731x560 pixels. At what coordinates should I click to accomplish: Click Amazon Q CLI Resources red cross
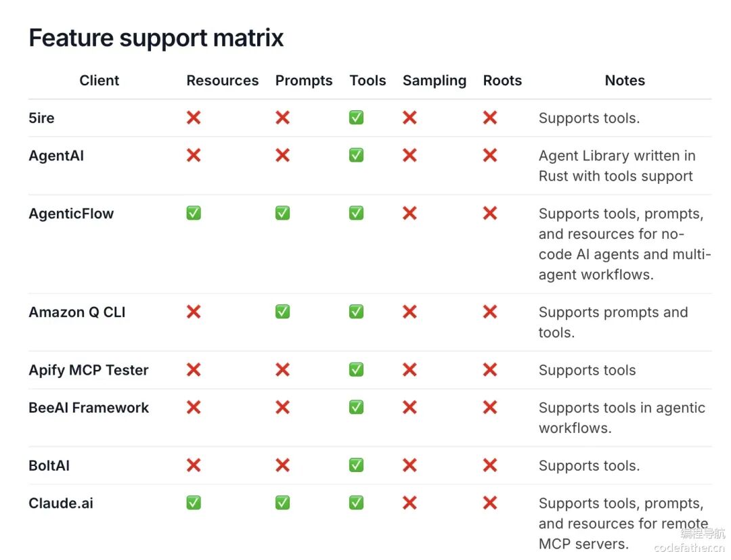[x=194, y=312]
